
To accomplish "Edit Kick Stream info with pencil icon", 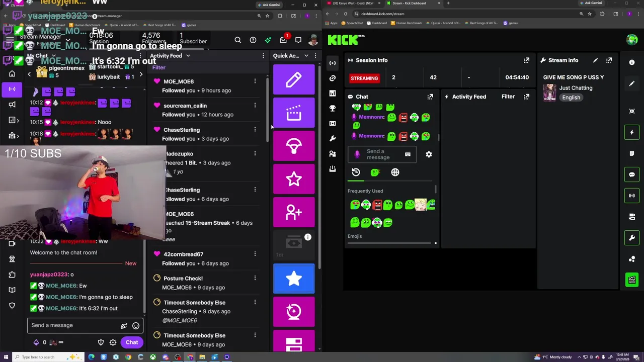I will (x=595, y=60).
